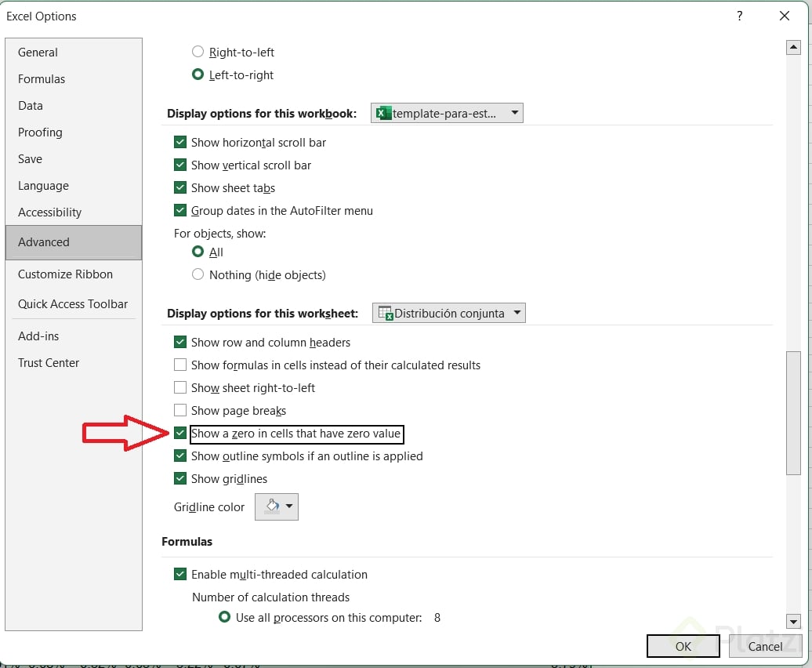The height and width of the screenshot is (668, 812).
Task: Select the Left-to-right radio button
Action: tap(198, 74)
